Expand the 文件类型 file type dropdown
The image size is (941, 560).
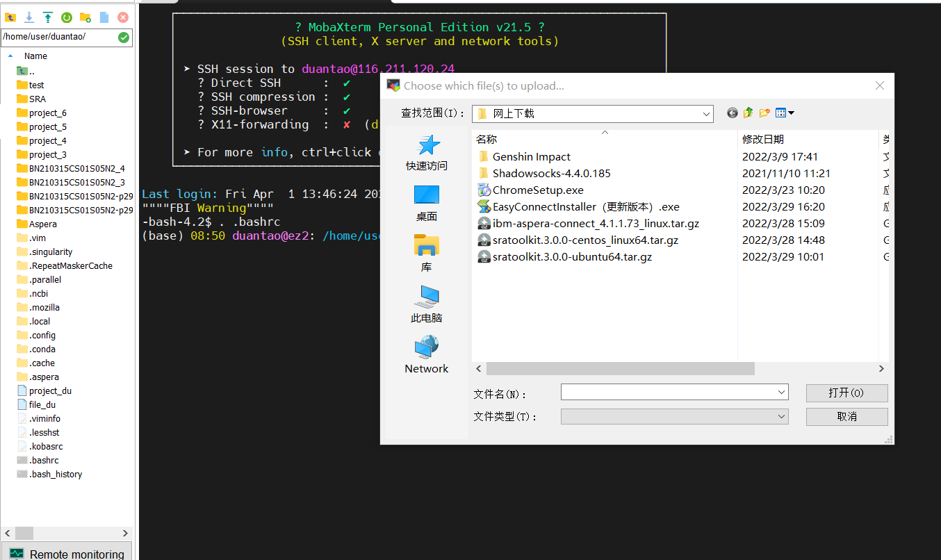pos(783,415)
